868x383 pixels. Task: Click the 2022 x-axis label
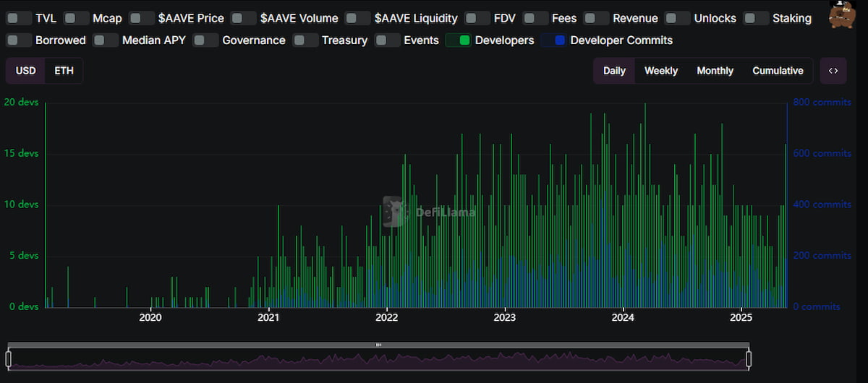(387, 317)
